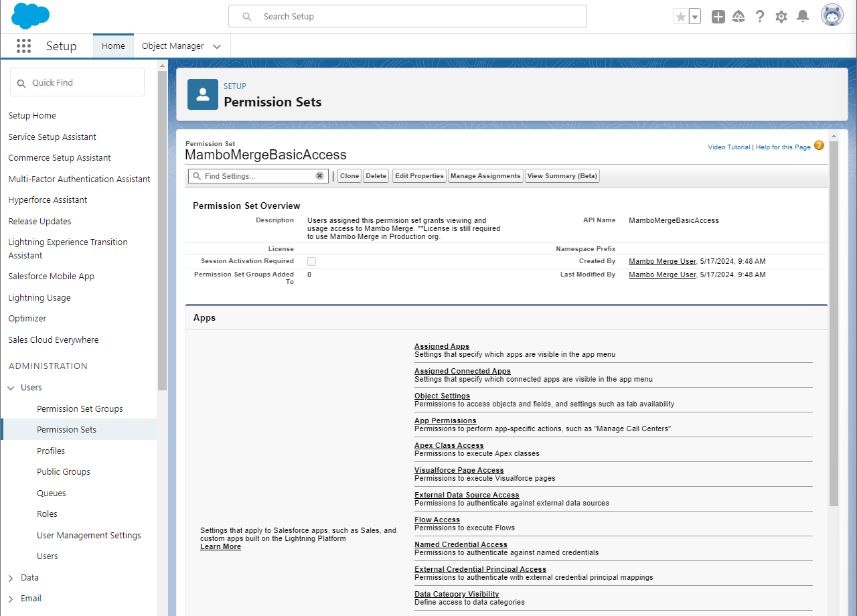This screenshot has height=616, width=857.
Task: Collapse the Users tree section
Action: pos(11,388)
